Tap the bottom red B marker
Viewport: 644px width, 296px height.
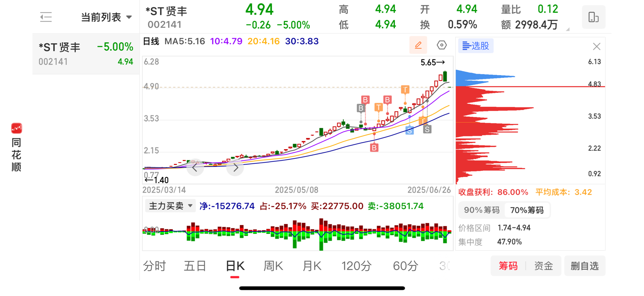click(x=374, y=147)
